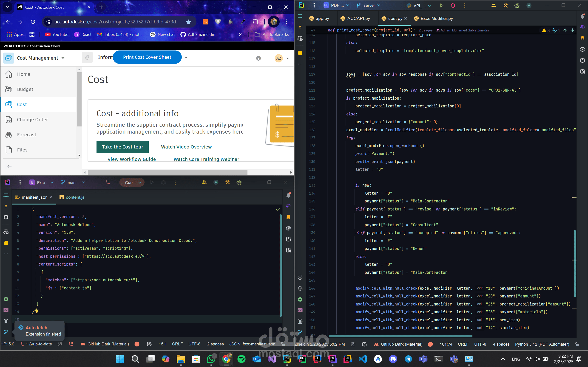Open Current File run configuration dropdown
588x367 pixels.
point(132,182)
